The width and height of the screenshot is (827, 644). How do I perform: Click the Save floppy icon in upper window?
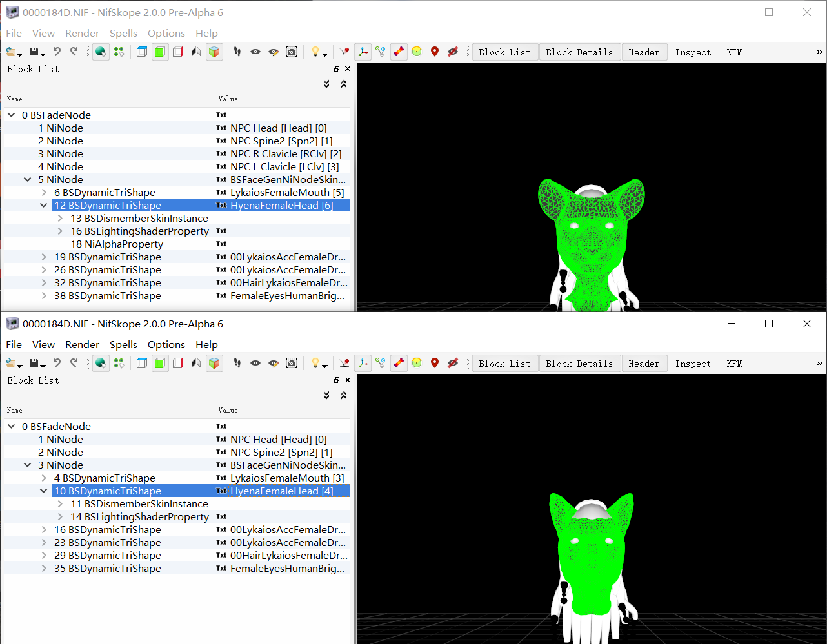(35, 52)
